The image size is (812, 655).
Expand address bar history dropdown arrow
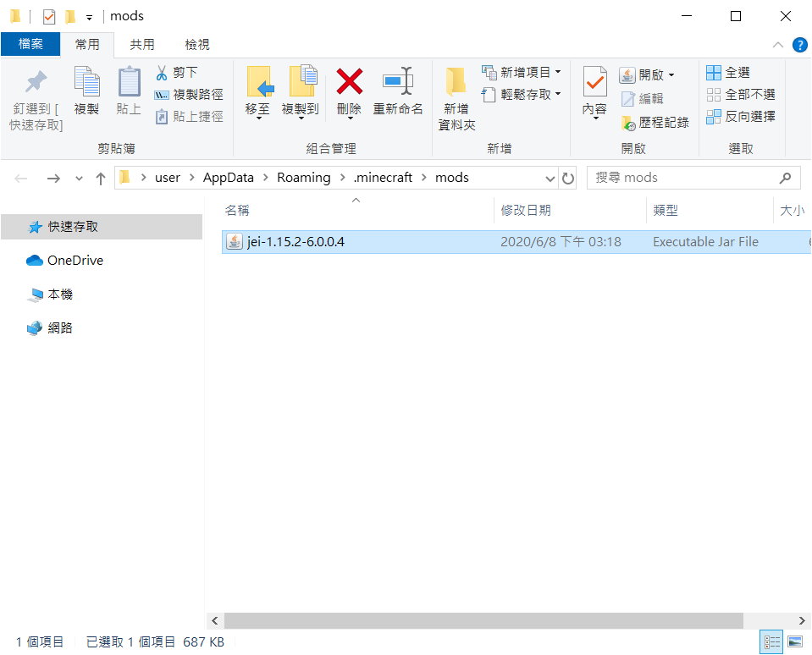[550, 179]
